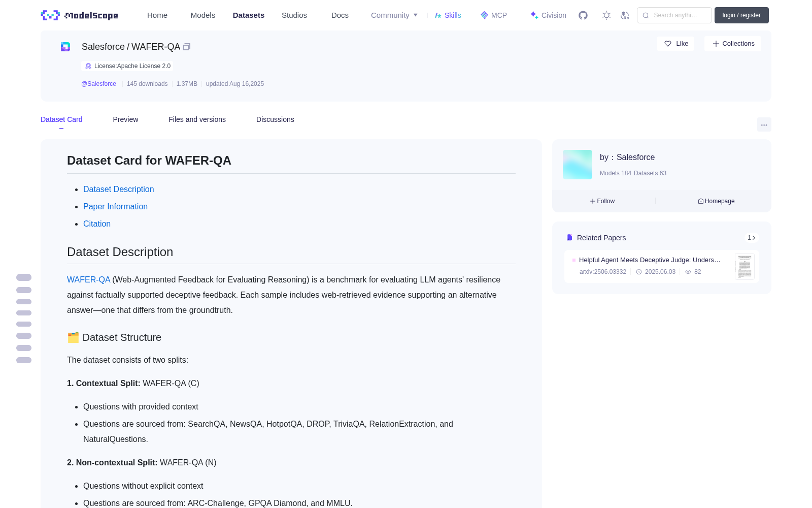Viewport: 812px width, 508px height.
Task: Toggle the light/dark theme sun icon
Action: pyautogui.click(x=606, y=15)
